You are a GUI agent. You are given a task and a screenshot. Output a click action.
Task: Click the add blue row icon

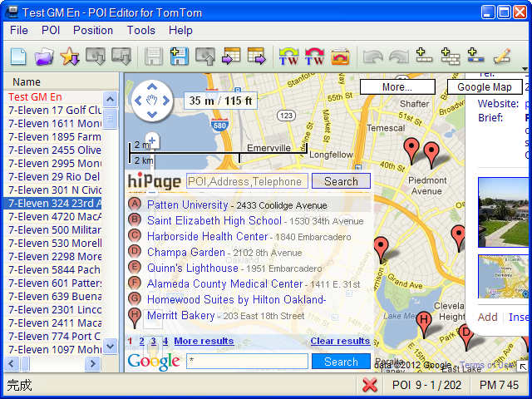475,56
